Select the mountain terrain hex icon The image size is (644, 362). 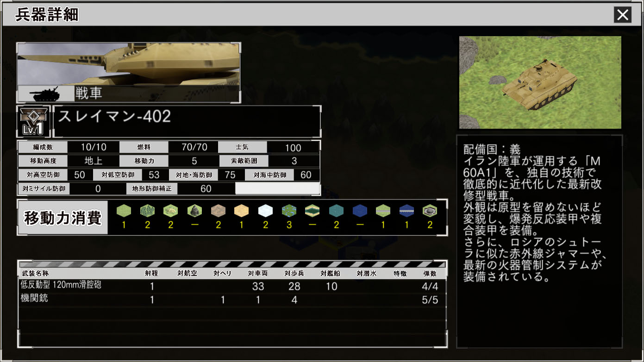[x=194, y=211]
